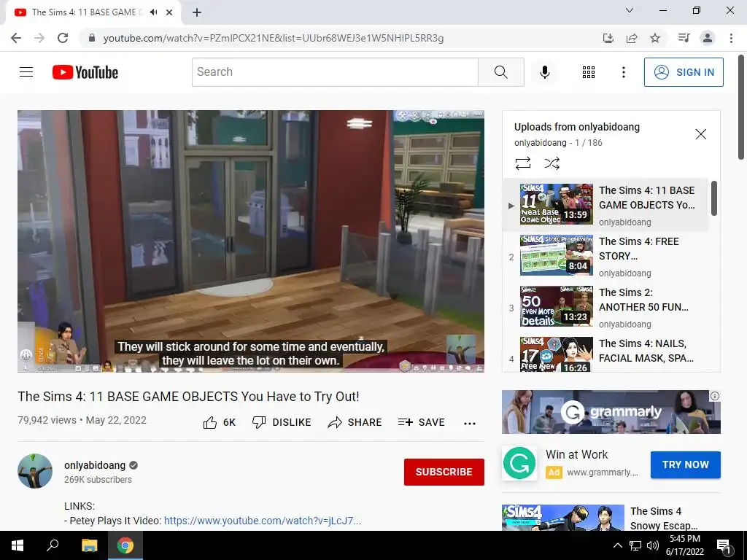The image size is (747, 560).
Task: Click the video player to pause
Action: pyautogui.click(x=251, y=241)
